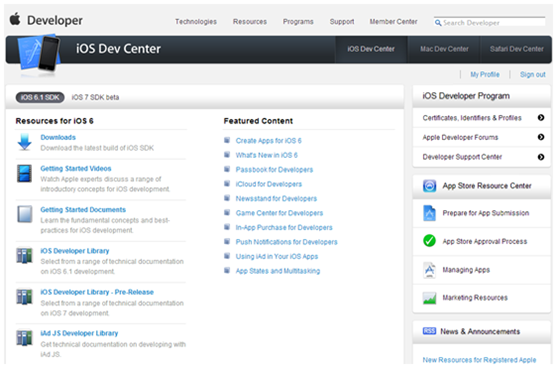Switch to the Mac Dev Center tab

click(444, 49)
